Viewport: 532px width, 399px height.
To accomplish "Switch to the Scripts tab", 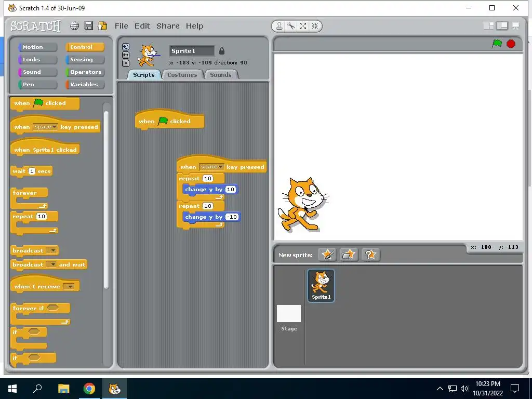I will (143, 75).
